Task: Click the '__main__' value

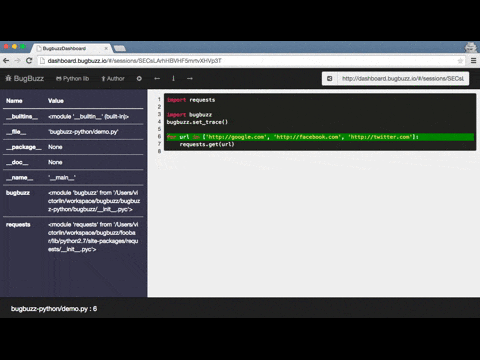Action: click(x=62, y=178)
